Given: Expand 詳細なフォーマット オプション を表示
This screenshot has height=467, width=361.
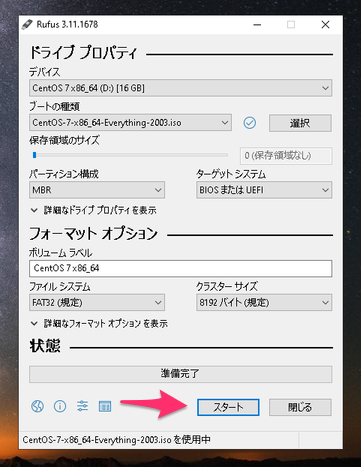Looking at the screenshot, I should pyautogui.click(x=99, y=324).
